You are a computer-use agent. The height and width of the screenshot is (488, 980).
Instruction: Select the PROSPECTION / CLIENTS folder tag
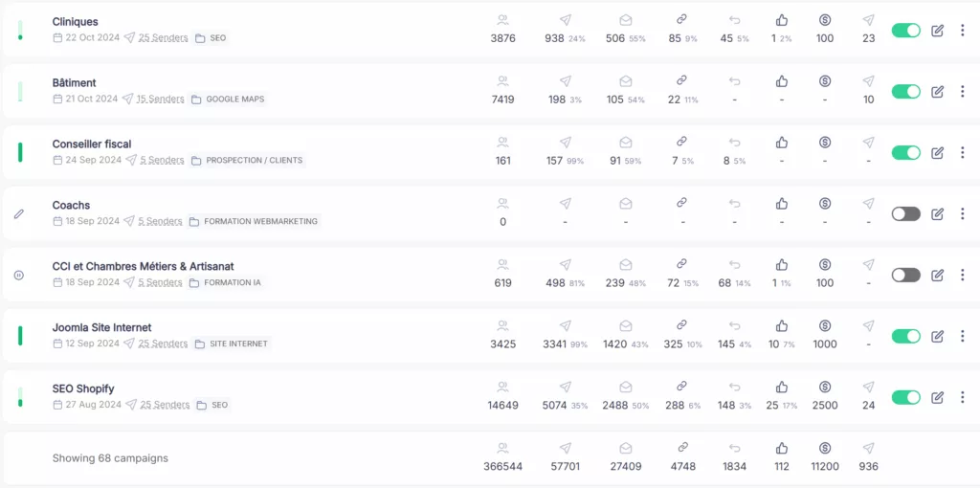[248, 161]
